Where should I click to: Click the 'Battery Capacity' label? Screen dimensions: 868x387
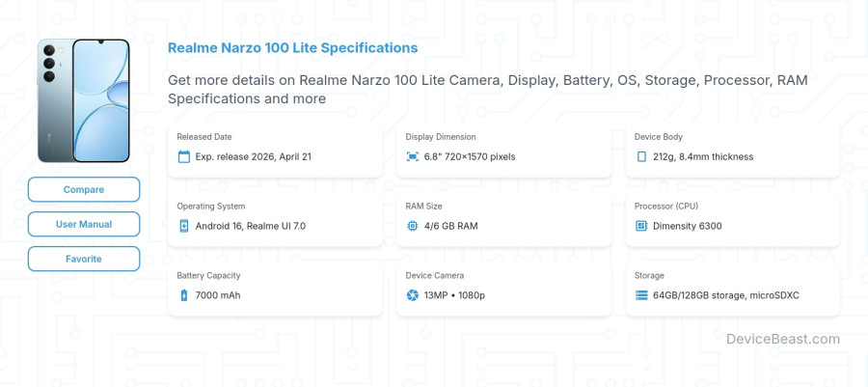(208, 275)
